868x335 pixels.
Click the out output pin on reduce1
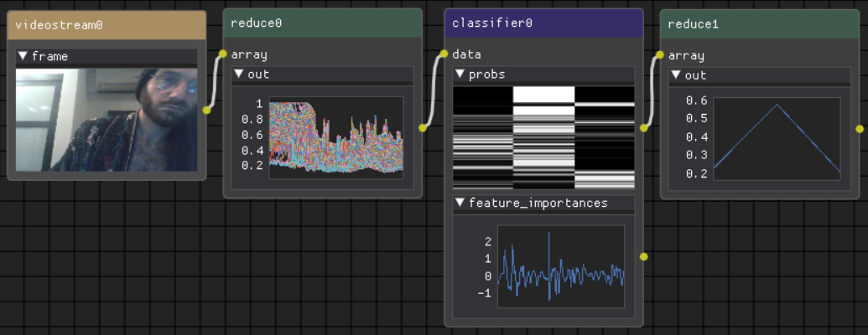click(x=859, y=128)
